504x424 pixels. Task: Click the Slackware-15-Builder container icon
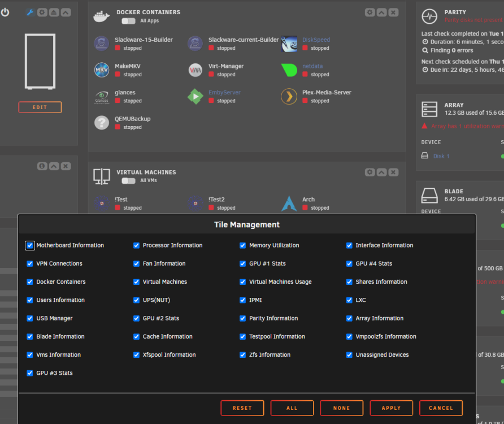[102, 44]
